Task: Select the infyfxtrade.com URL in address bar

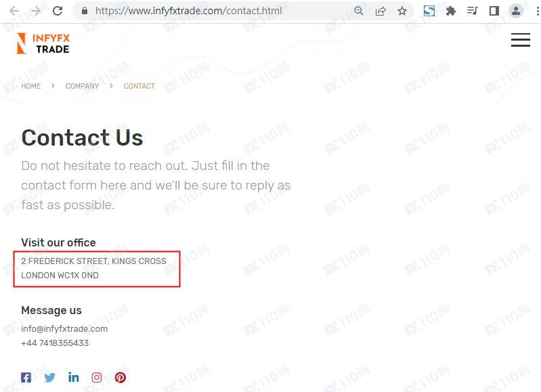Action: 188,11
